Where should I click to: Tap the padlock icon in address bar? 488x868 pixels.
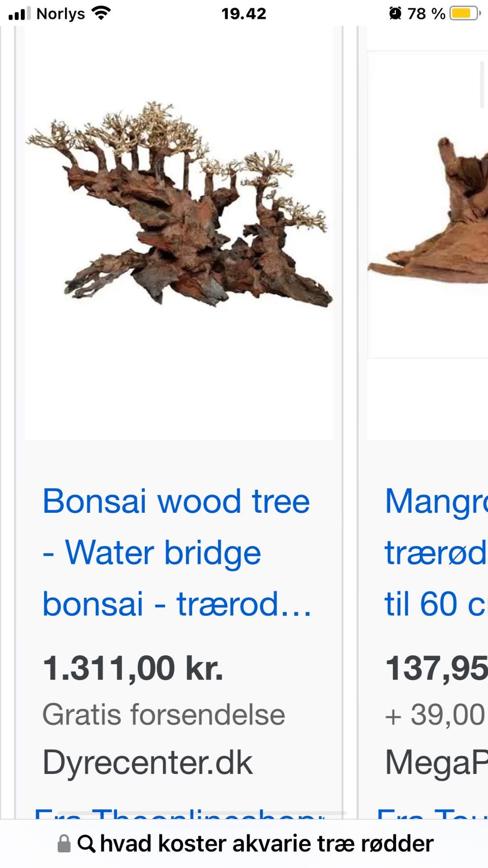coord(64,844)
